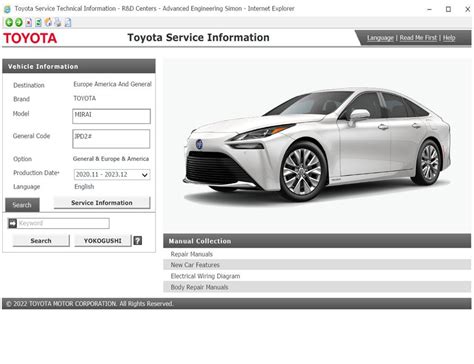Click the home page toolbar icon
Viewport: 474px width, 364px height.
click(48, 22)
